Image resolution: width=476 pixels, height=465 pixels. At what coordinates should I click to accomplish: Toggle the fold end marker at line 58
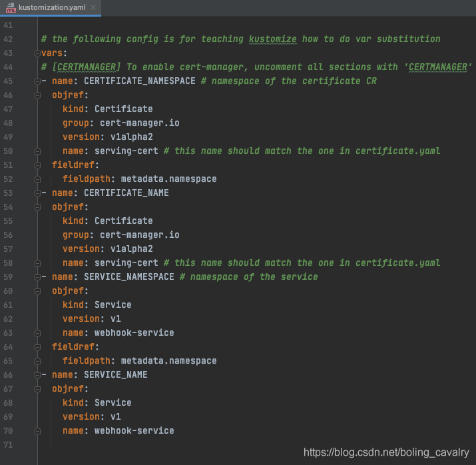click(37, 263)
